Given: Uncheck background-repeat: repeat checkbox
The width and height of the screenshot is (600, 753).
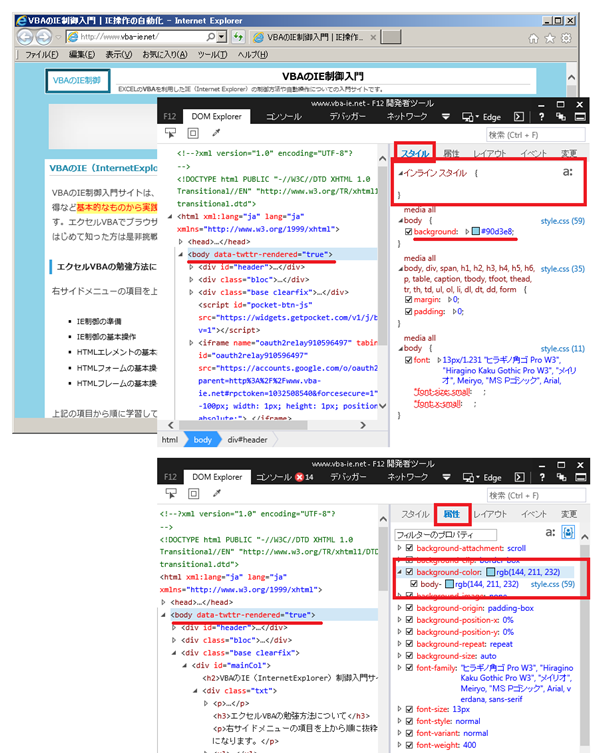Looking at the screenshot, I should click(409, 644).
